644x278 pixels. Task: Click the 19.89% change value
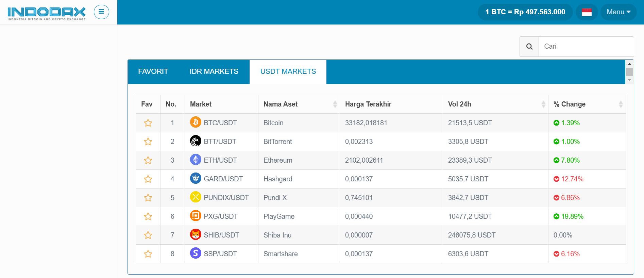(x=572, y=216)
